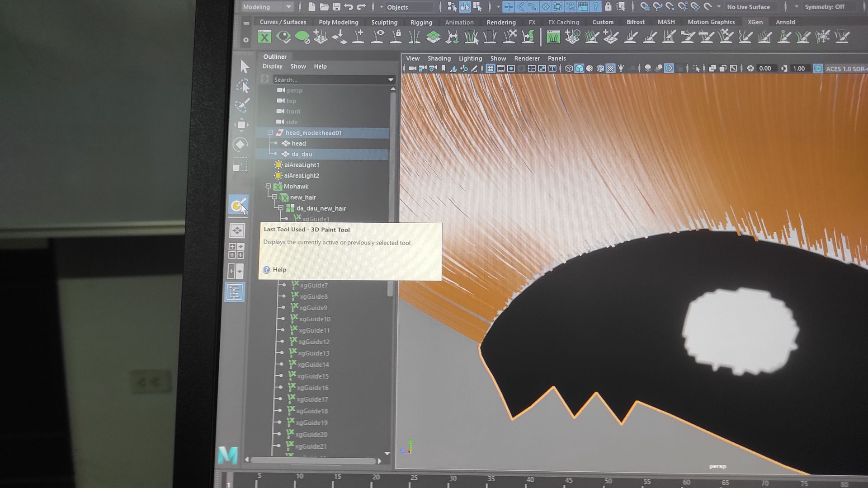Open the viewport Shading menu
Image resolution: width=868 pixels, height=488 pixels.
click(439, 58)
